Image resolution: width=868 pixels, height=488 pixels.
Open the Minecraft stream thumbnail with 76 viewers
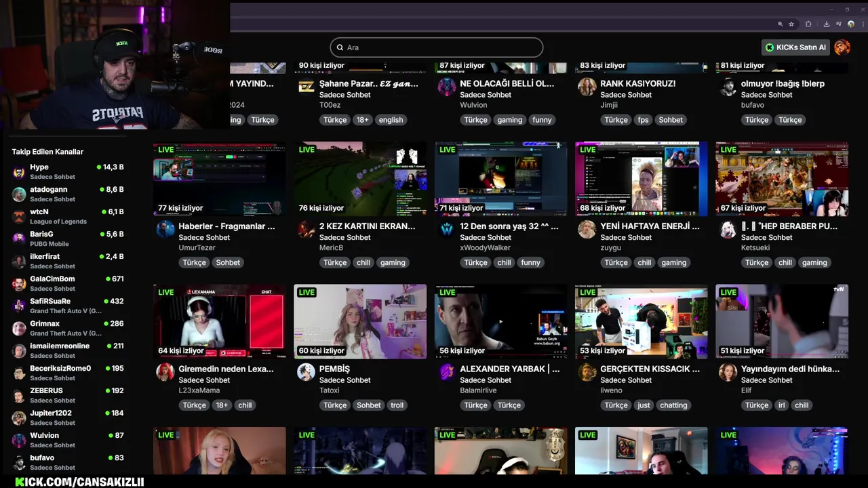point(360,179)
